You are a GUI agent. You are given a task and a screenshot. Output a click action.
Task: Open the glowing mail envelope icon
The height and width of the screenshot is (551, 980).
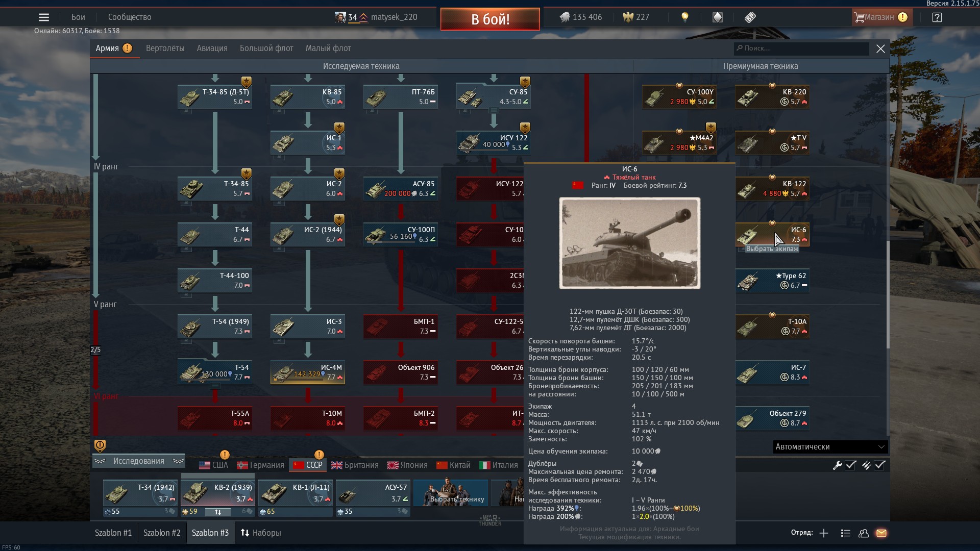pyautogui.click(x=881, y=533)
